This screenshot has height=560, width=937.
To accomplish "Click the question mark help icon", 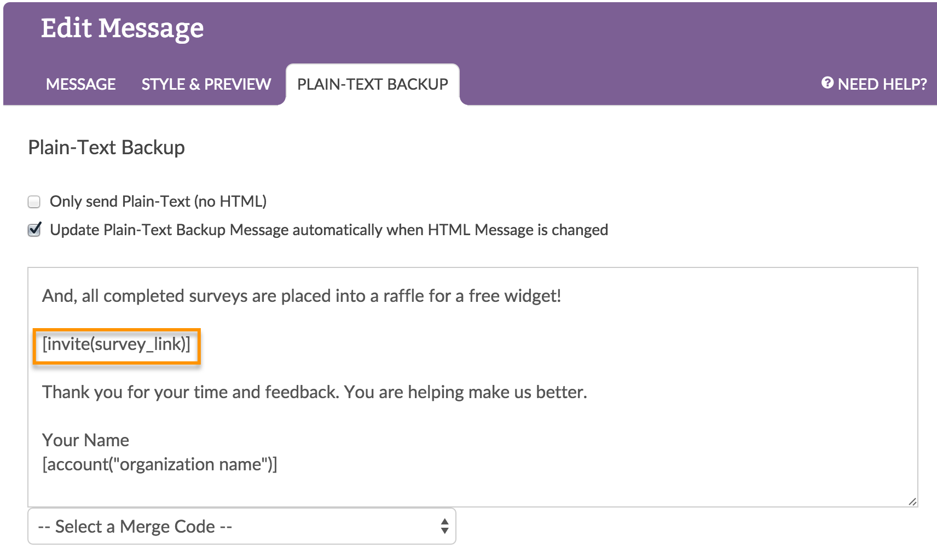I will point(827,83).
